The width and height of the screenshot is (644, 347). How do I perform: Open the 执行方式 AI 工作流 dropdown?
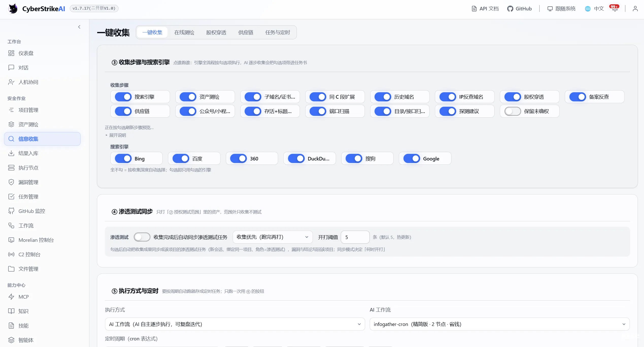235,324
